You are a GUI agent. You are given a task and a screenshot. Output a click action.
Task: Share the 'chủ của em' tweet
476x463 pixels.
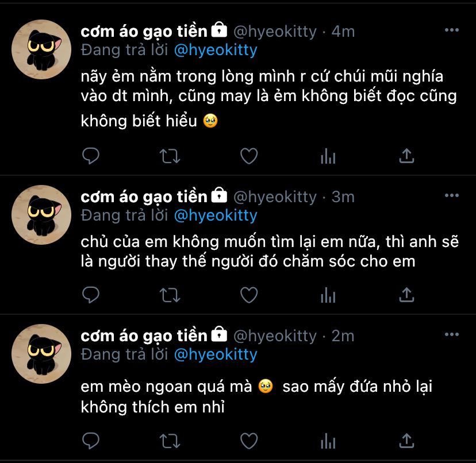(x=406, y=295)
